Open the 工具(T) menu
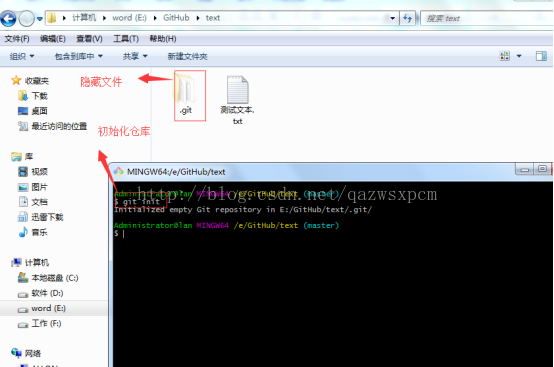 (126, 39)
